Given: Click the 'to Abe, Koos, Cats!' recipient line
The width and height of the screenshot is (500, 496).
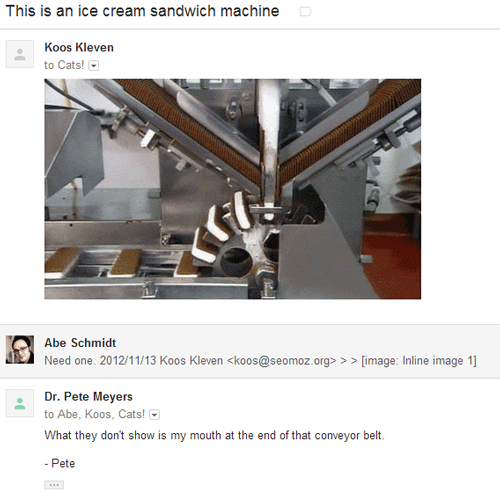Looking at the screenshot, I should [94, 414].
